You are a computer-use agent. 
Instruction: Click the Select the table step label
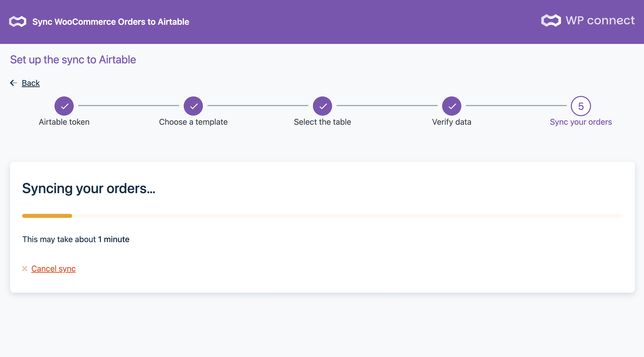[323, 122]
